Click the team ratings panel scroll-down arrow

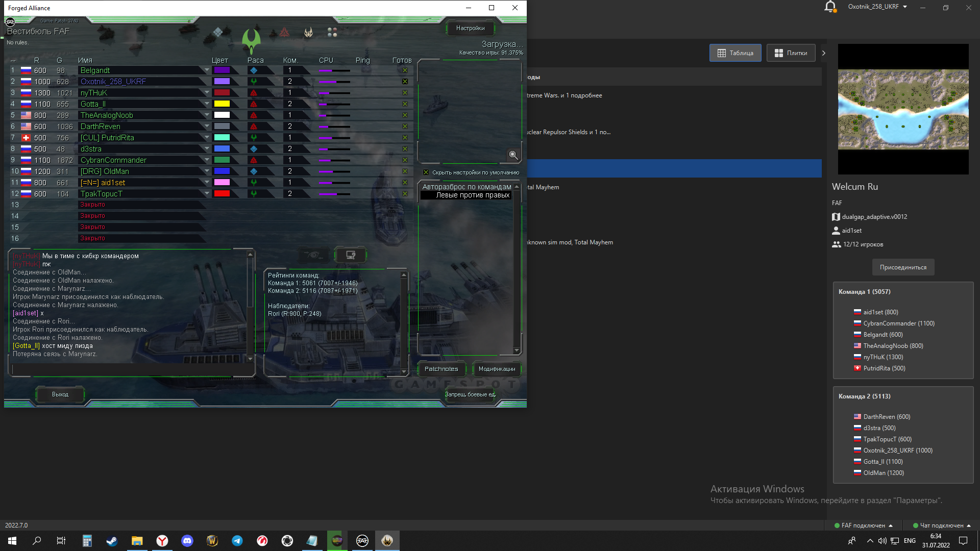click(404, 372)
